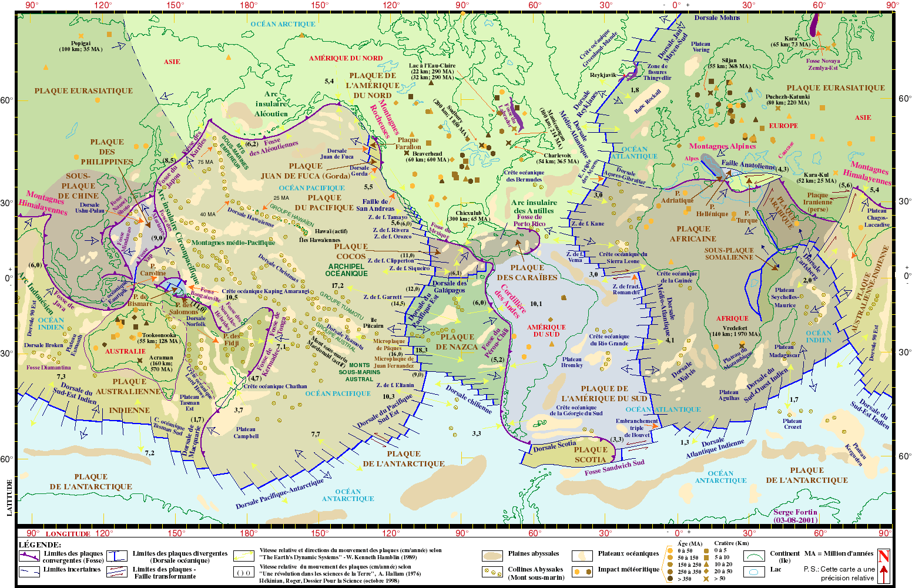Click the Plateaux océaniques legend swatch
The height and width of the screenshot is (588, 912).
point(582,555)
